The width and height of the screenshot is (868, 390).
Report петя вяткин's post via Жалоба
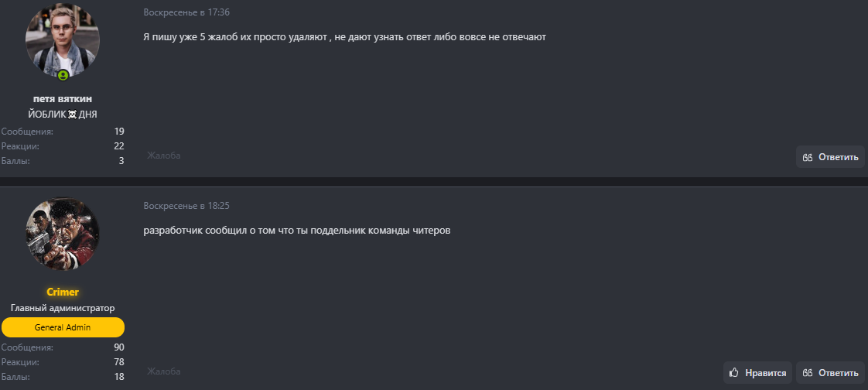point(164,156)
